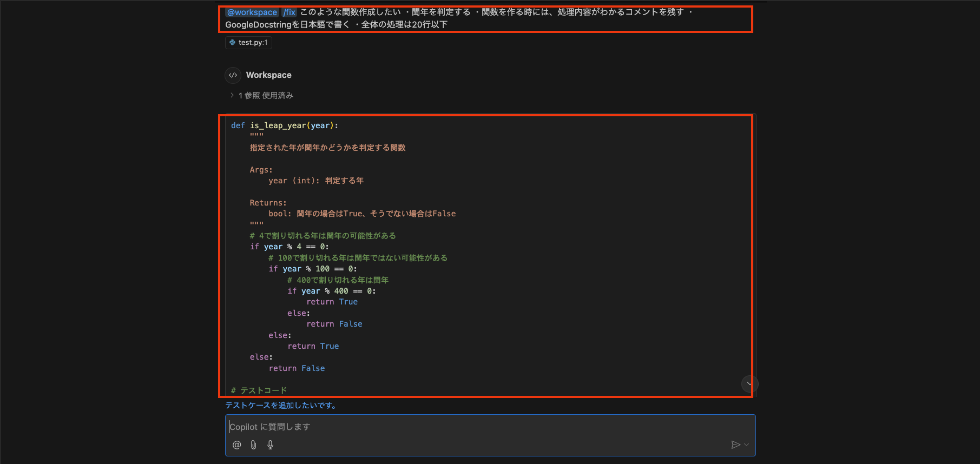The height and width of the screenshot is (464, 980).
Task: Click the @ mention icon in chat input
Action: point(236,445)
